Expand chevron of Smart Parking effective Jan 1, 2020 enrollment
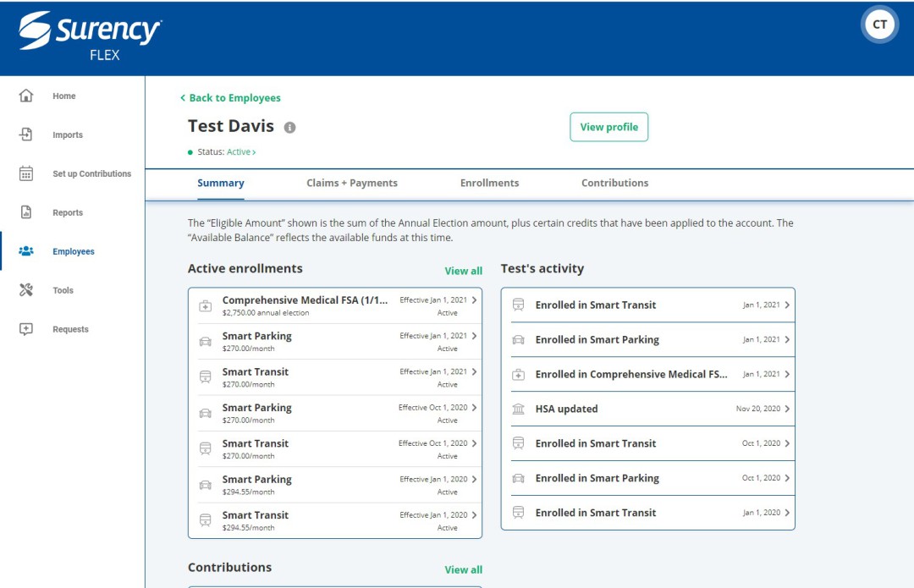This screenshot has width=914, height=588. click(475, 479)
